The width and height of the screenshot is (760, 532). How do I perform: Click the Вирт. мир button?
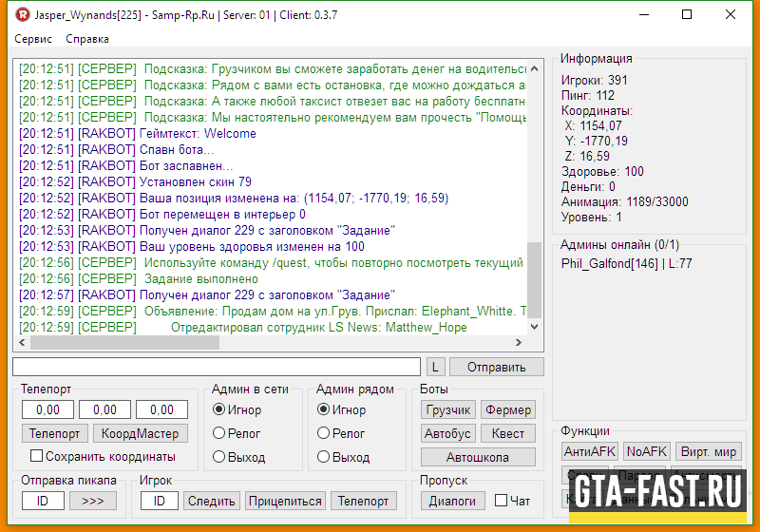(709, 451)
